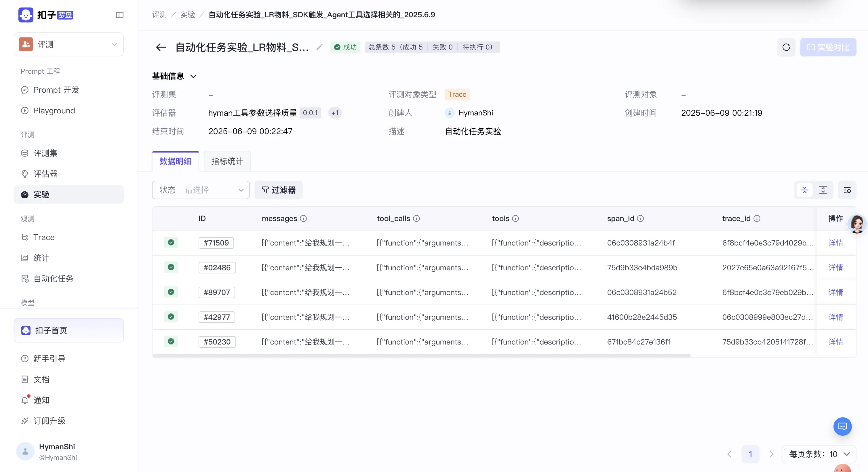Image resolution: width=868 pixels, height=472 pixels.
Task: Open 实验 in sidebar
Action: [69, 194]
